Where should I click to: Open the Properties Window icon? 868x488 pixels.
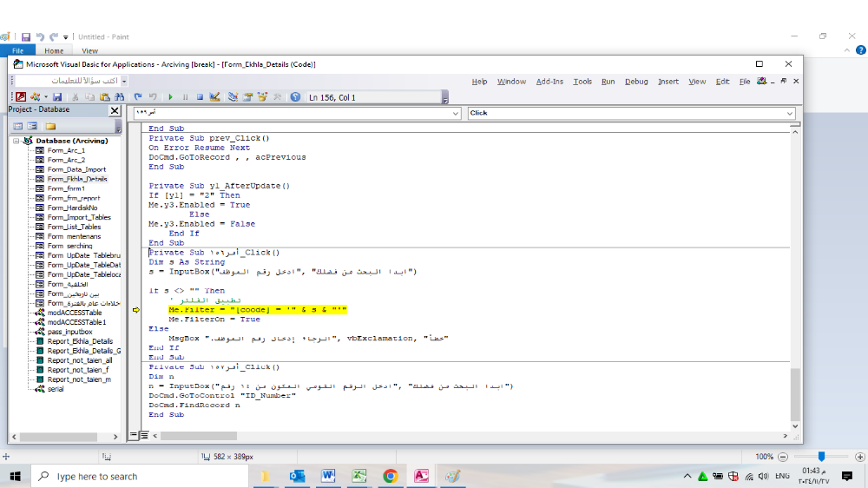(x=248, y=97)
